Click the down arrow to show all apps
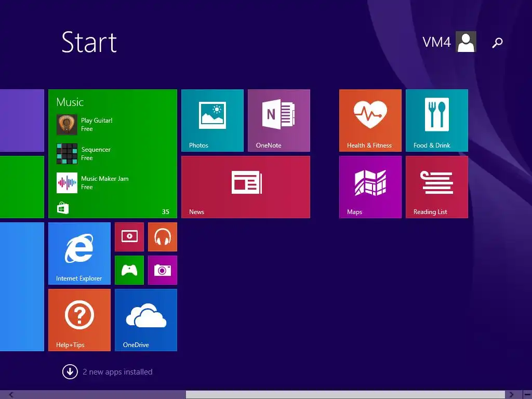 [x=70, y=371]
